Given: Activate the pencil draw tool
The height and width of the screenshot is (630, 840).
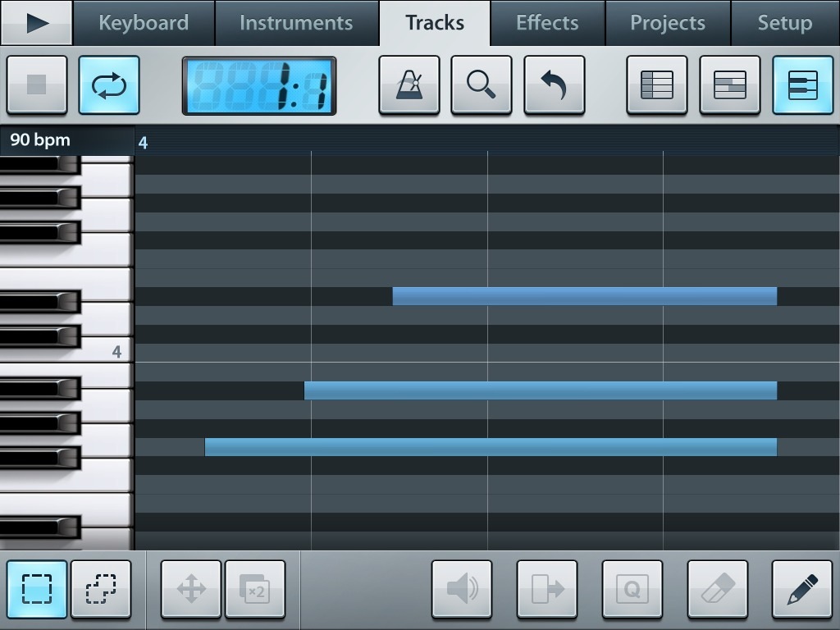Looking at the screenshot, I should coord(802,589).
